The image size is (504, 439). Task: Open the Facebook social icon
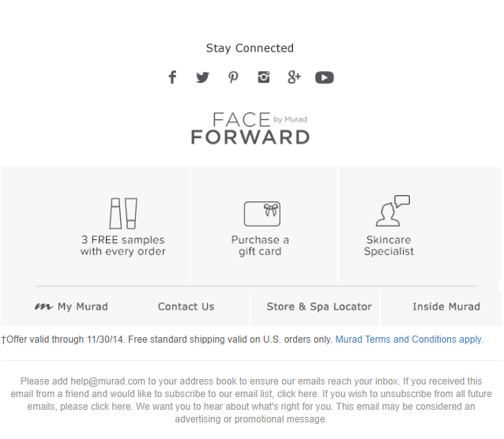(x=172, y=77)
